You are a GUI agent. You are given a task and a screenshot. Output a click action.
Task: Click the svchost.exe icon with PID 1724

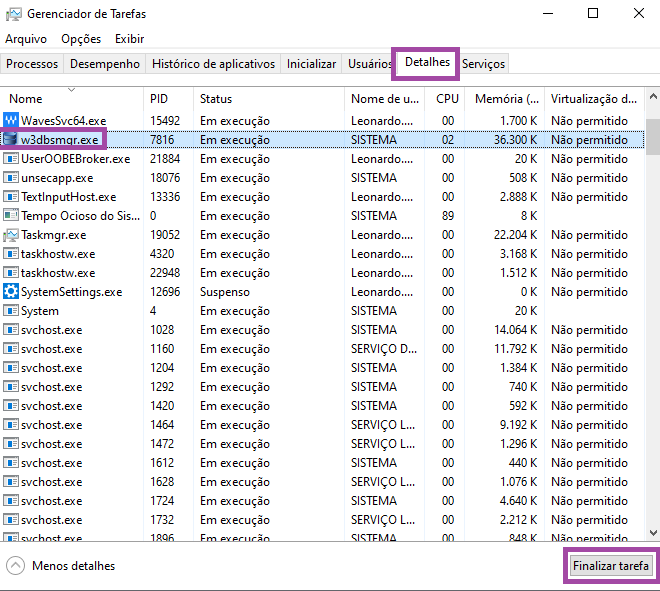click(x=11, y=500)
